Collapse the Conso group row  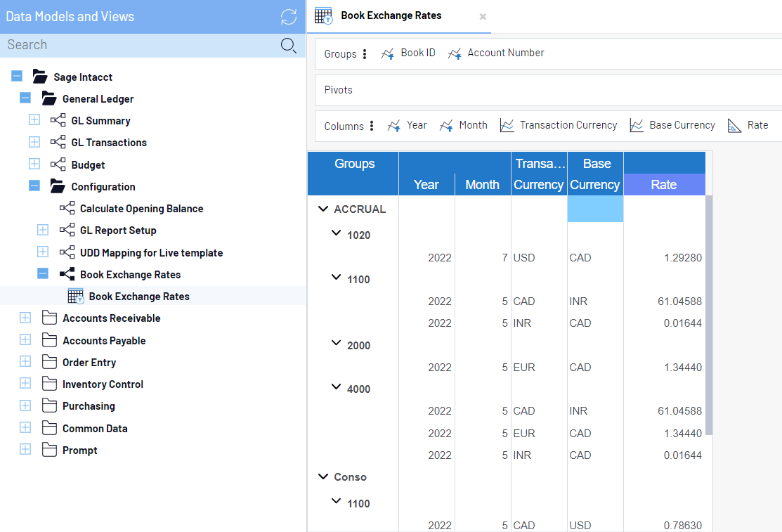[323, 476]
